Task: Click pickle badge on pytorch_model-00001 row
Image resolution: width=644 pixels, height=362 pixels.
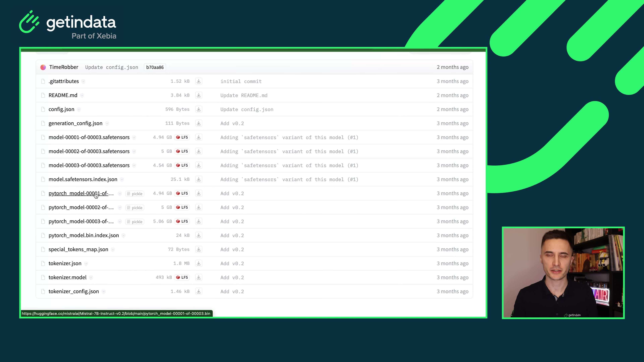Action: point(135,194)
